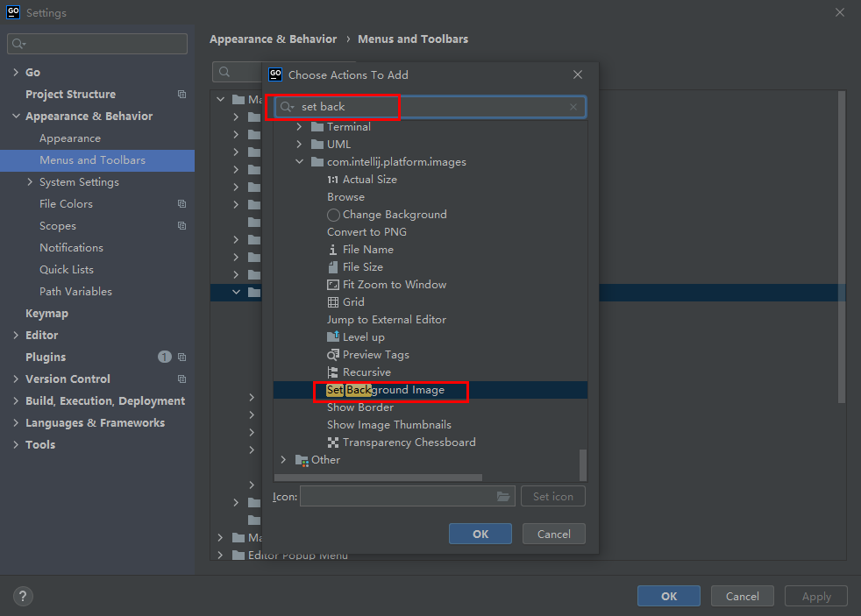Click OK in Choose Actions dialog
This screenshot has height=616, width=861.
pos(480,534)
